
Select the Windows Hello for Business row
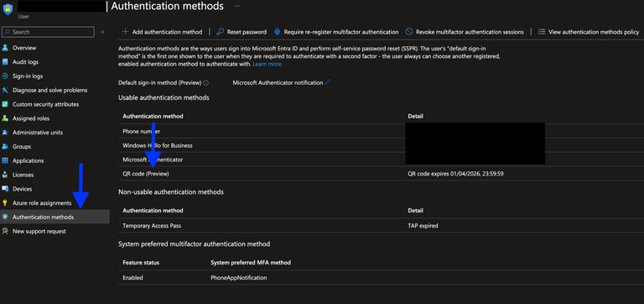tap(382, 145)
